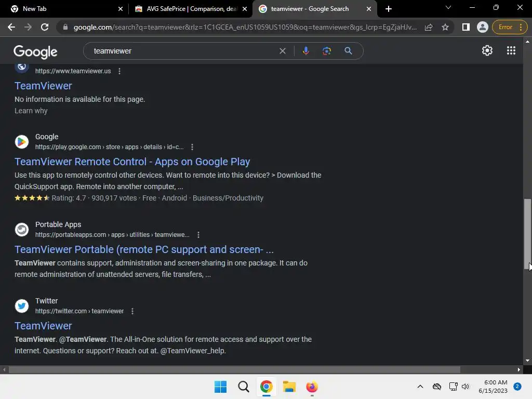Open the Windows Start menu

click(x=220, y=387)
